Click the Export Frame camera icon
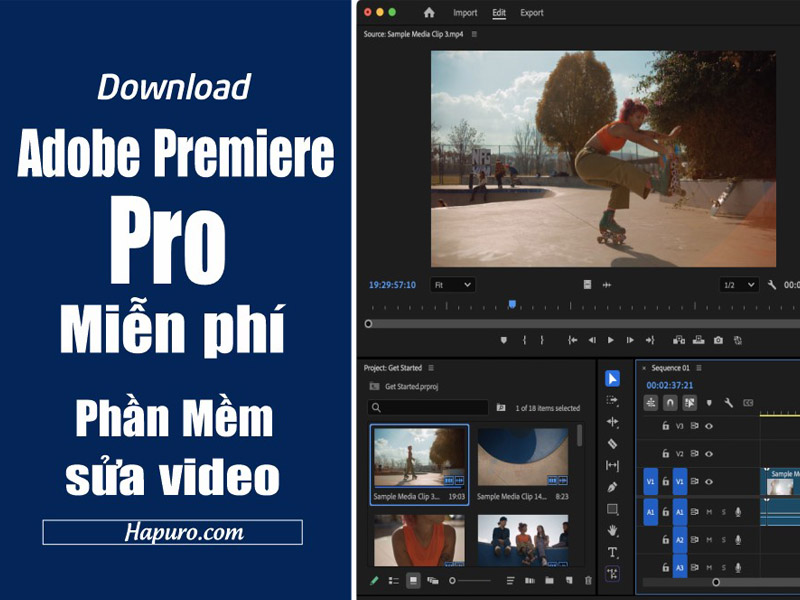This screenshot has width=800, height=600. click(x=718, y=340)
